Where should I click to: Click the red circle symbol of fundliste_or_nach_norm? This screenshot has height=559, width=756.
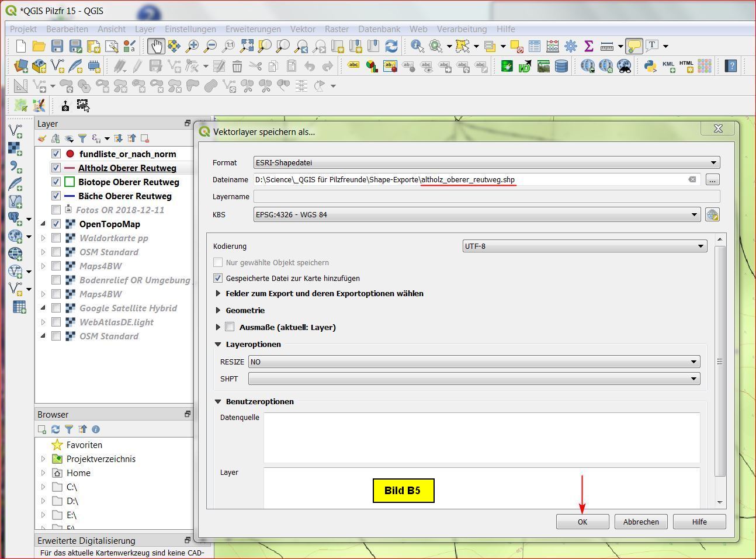(70, 154)
